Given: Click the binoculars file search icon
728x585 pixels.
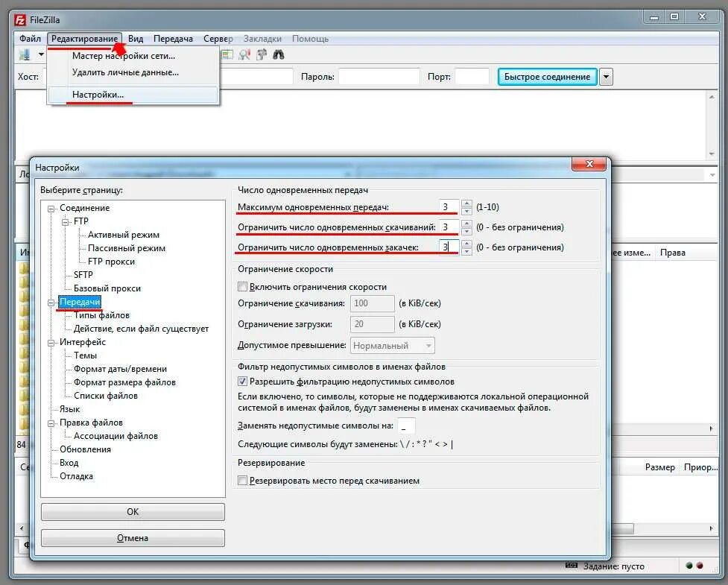Looking at the screenshot, I should 279,55.
